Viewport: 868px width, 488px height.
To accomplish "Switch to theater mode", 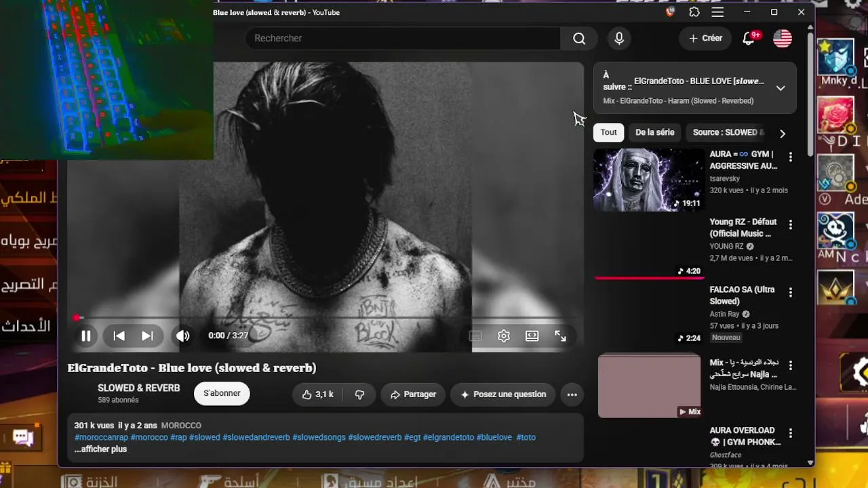I will coord(532,335).
